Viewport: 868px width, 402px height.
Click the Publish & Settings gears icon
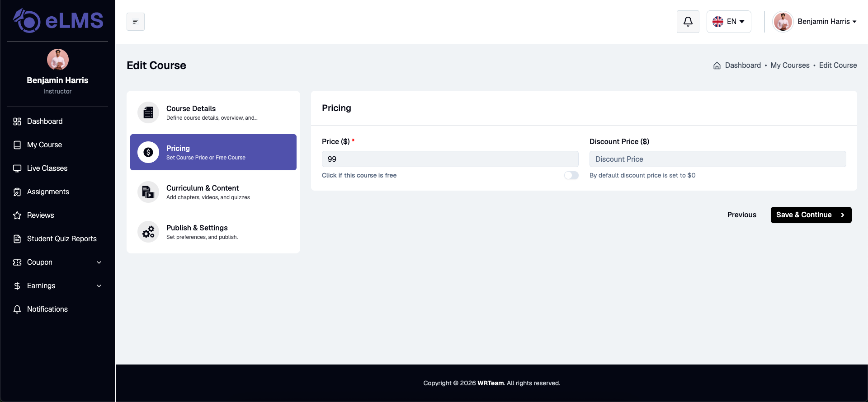pyautogui.click(x=148, y=232)
